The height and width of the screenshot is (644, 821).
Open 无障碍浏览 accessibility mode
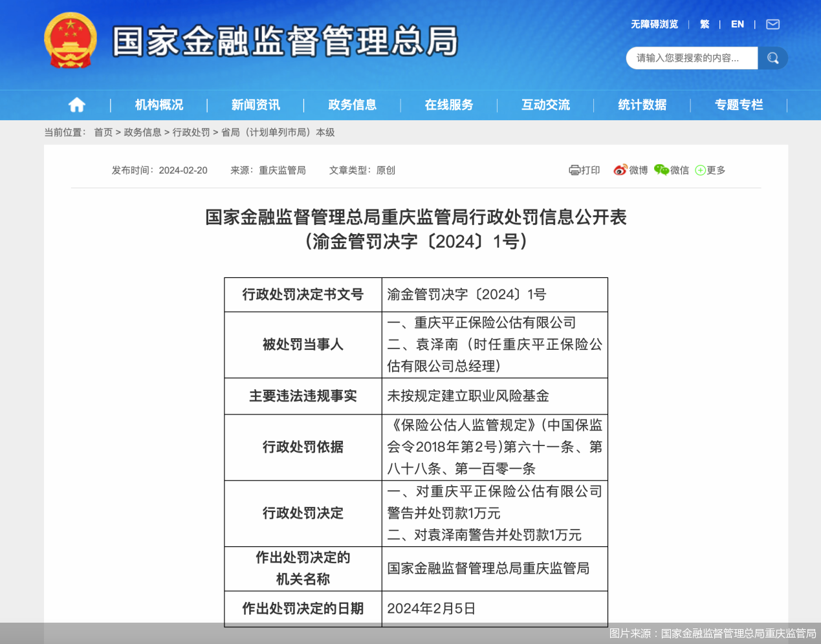tap(653, 24)
